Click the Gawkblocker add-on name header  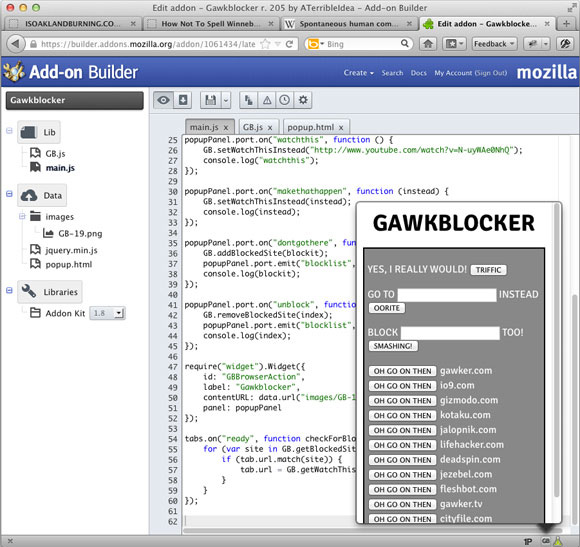point(75,100)
